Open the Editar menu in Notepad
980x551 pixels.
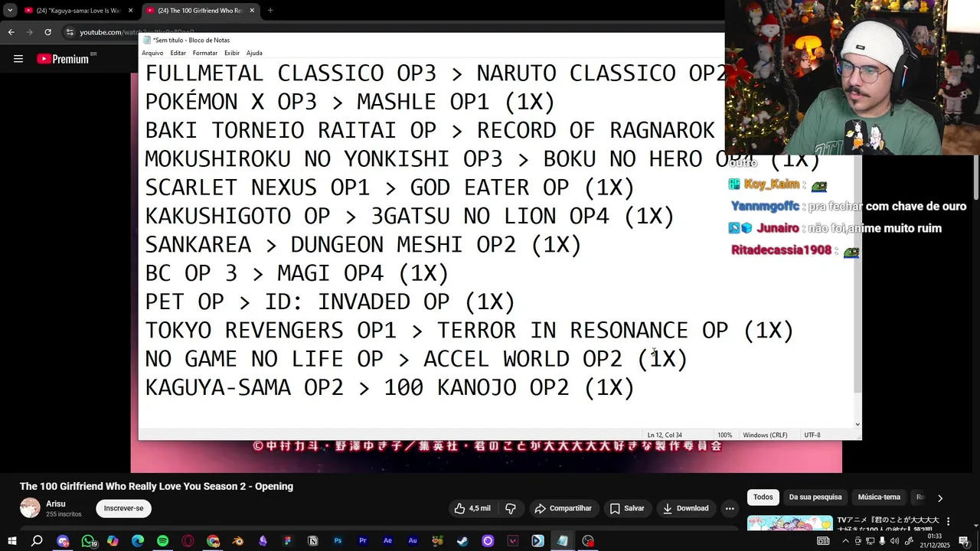coord(178,53)
